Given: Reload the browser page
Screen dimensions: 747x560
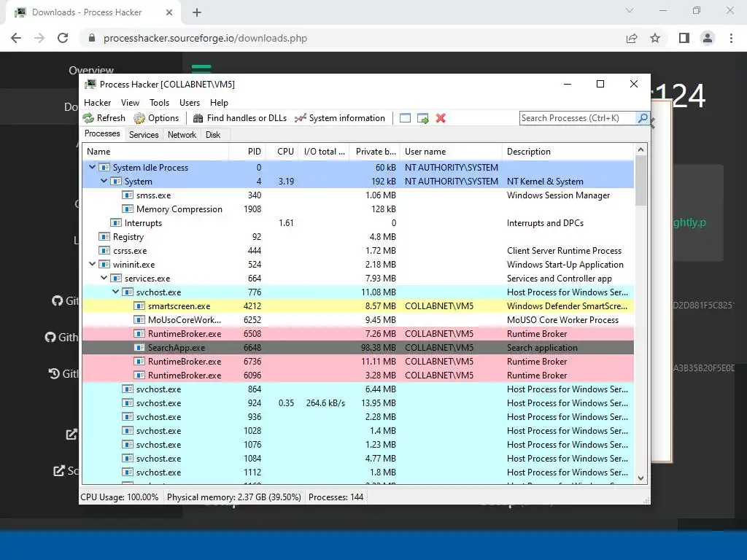Looking at the screenshot, I should tap(63, 38).
